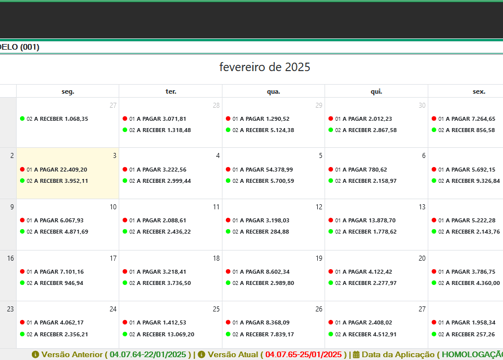Select the A PAGAR 3.786,75 entry
Image resolution: width=503 pixels, height=360 pixels.
tap(463, 271)
